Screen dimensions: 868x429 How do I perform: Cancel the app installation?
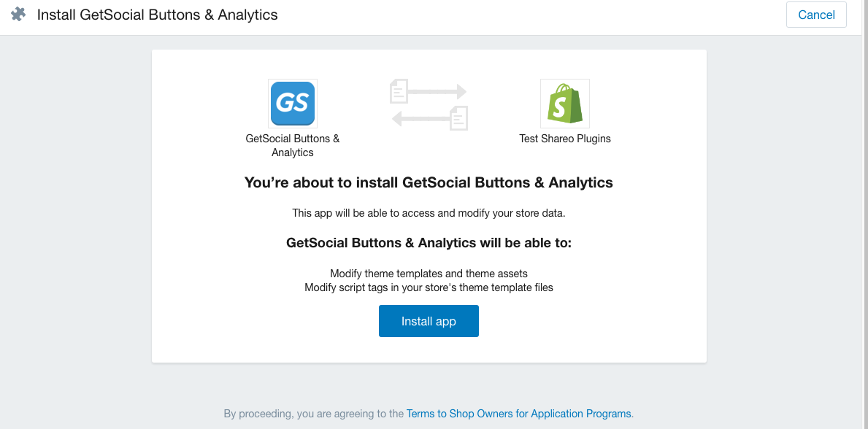(x=816, y=15)
